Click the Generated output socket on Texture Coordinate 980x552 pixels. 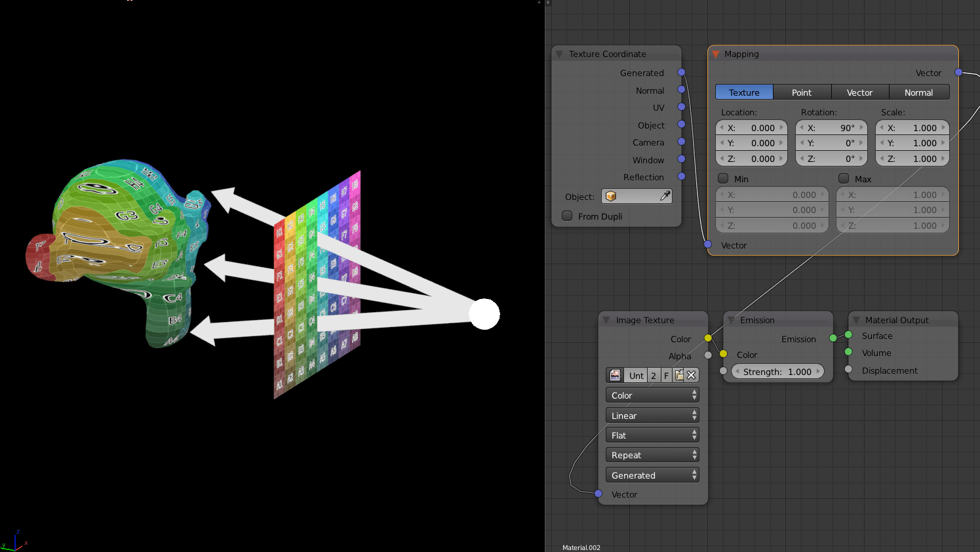click(x=681, y=73)
